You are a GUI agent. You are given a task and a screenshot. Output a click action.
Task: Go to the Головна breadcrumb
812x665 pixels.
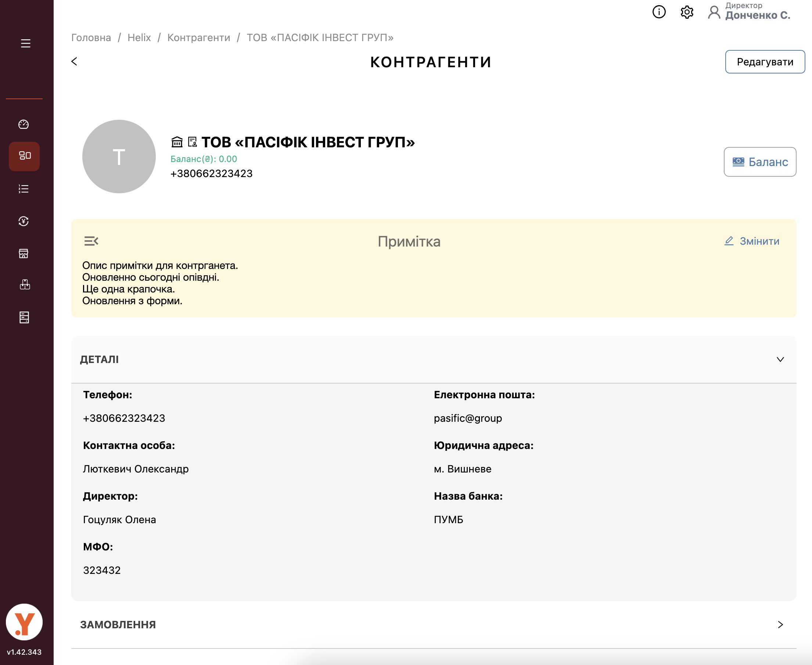click(91, 37)
